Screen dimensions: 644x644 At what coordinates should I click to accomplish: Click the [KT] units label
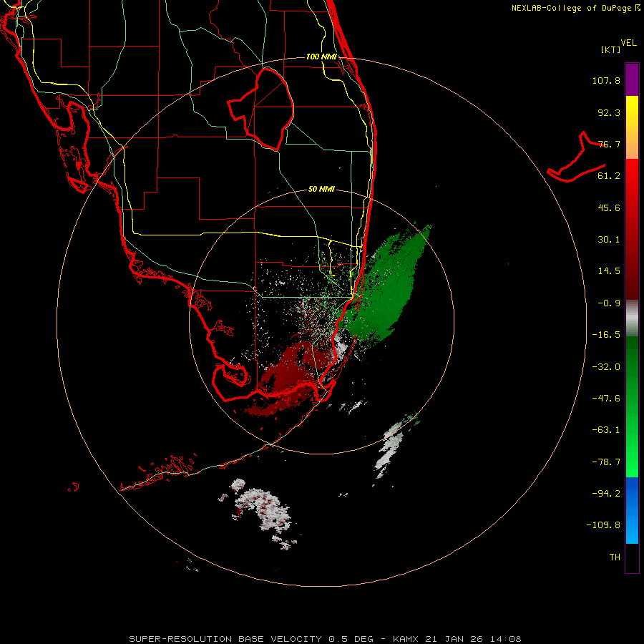(x=611, y=49)
